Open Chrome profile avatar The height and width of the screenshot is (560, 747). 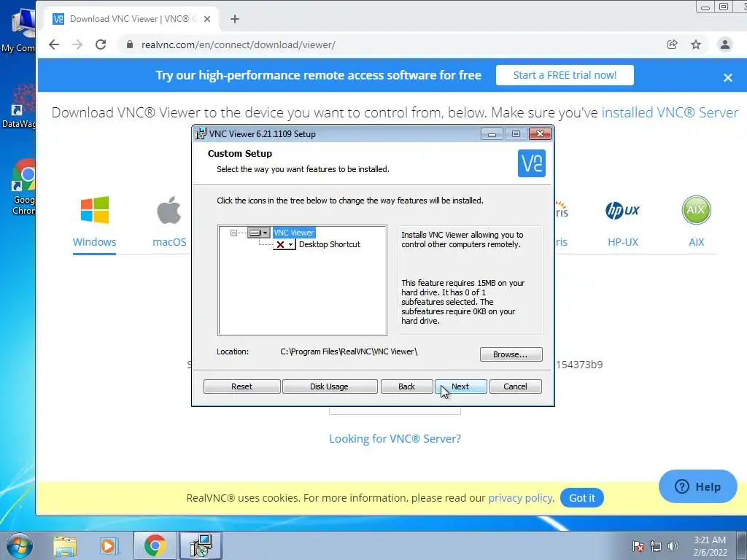[x=725, y=44]
